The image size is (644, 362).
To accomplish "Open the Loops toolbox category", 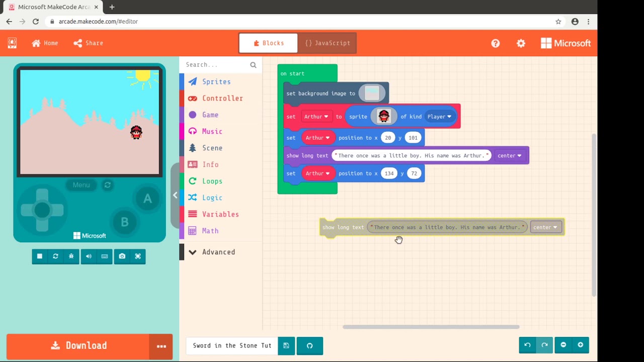I will (x=221, y=181).
